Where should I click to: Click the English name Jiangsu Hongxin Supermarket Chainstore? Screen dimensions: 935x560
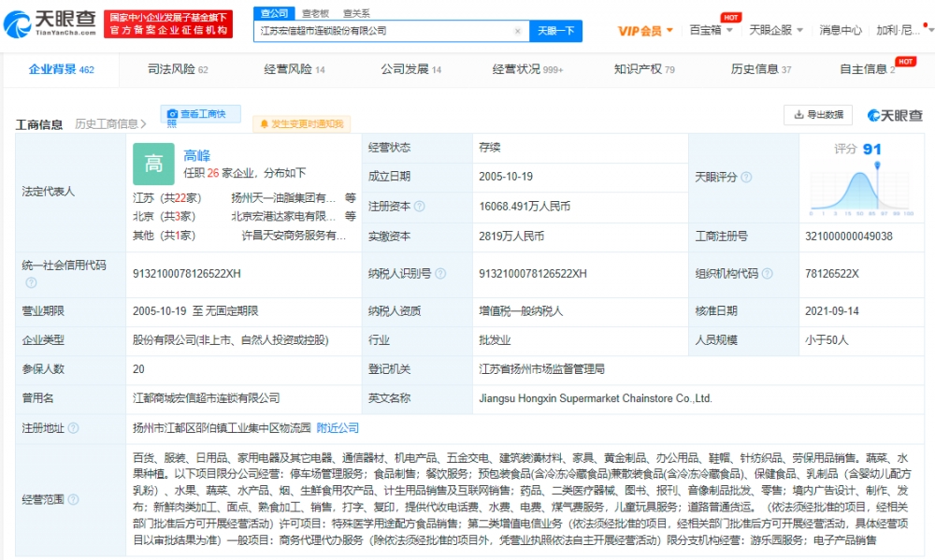click(x=595, y=398)
